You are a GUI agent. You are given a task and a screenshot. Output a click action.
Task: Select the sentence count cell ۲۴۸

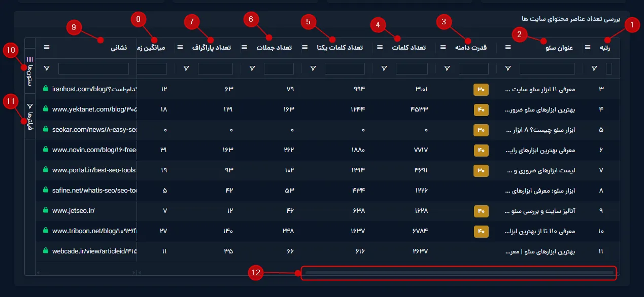tap(288, 231)
